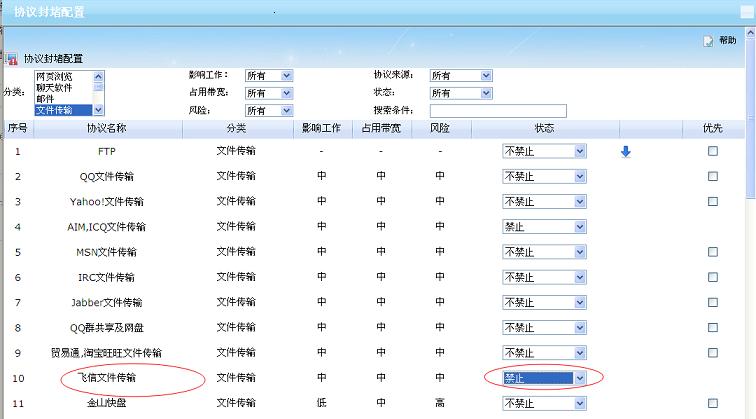Toggle 优先 checkbox for Jabber文件传输
The image size is (756, 419).
[712, 302]
